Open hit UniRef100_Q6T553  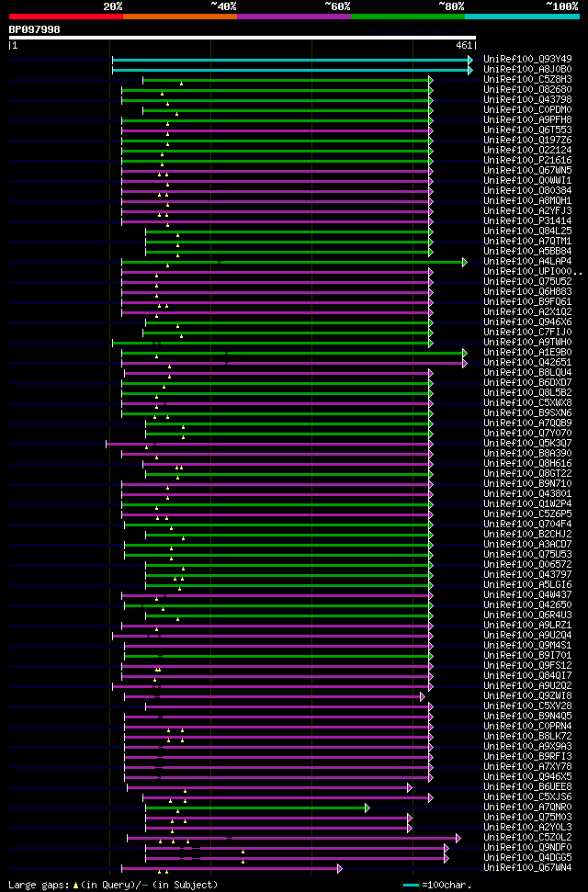pyautogui.click(x=527, y=130)
